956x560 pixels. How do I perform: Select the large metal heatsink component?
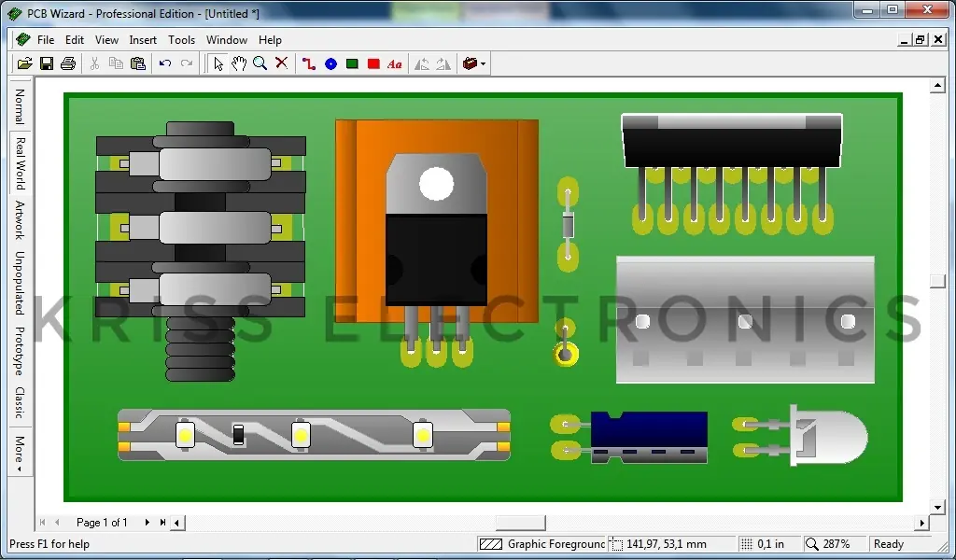745,320
